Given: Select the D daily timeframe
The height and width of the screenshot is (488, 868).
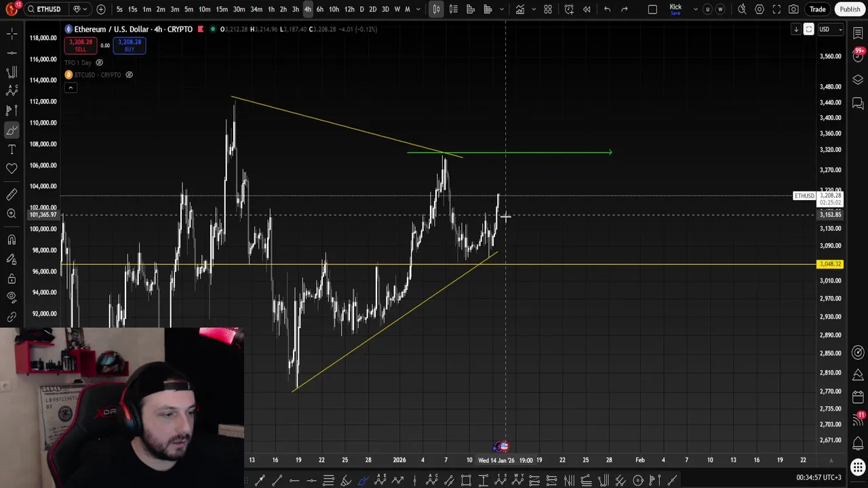Looking at the screenshot, I should coord(361,9).
